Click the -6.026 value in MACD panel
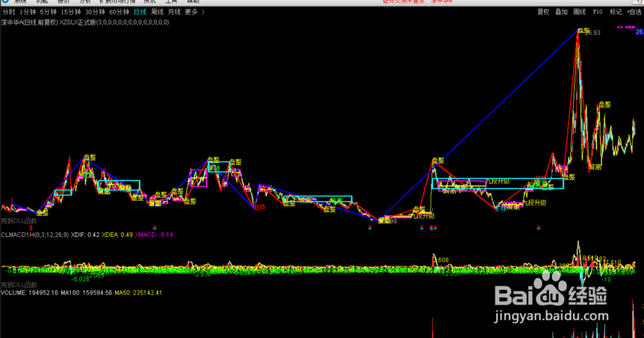Screen dimensions: 644x338 click(x=80, y=279)
